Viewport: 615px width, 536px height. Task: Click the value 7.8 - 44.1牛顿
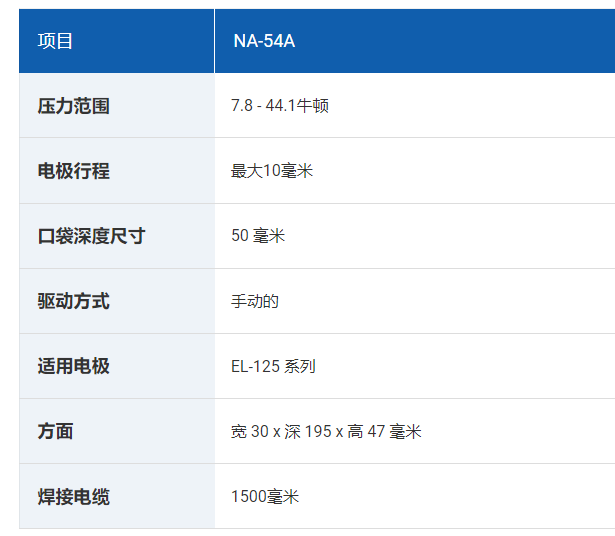280,106
